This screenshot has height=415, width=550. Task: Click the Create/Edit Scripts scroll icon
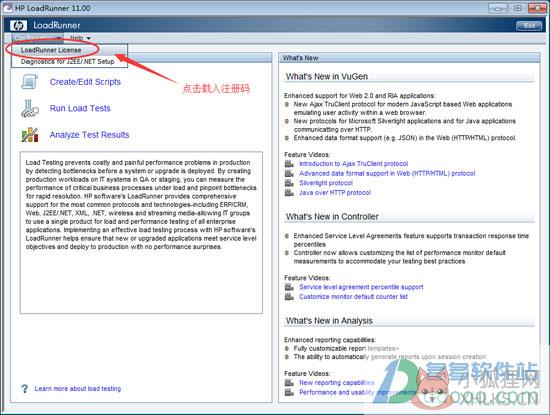pos(29,81)
